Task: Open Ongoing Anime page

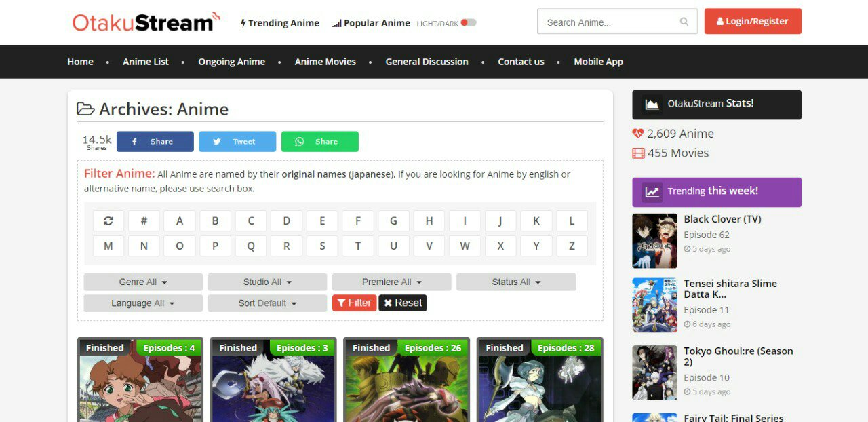Action: (x=231, y=62)
